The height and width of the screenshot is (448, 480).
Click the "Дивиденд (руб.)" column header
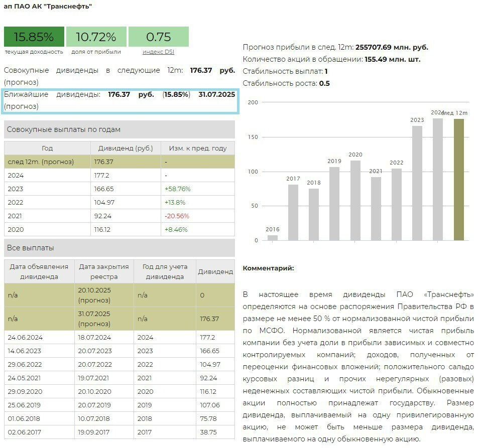pos(126,148)
